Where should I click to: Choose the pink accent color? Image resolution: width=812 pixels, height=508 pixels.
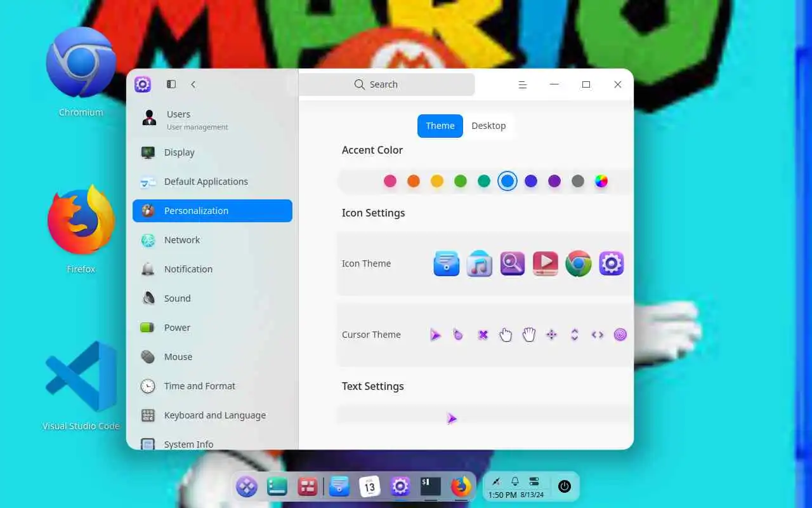(x=390, y=182)
